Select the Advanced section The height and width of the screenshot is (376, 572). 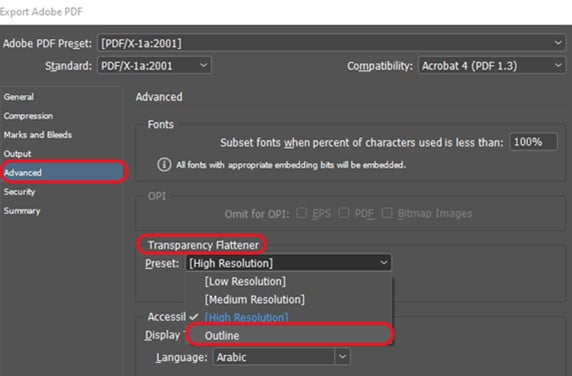point(63,172)
